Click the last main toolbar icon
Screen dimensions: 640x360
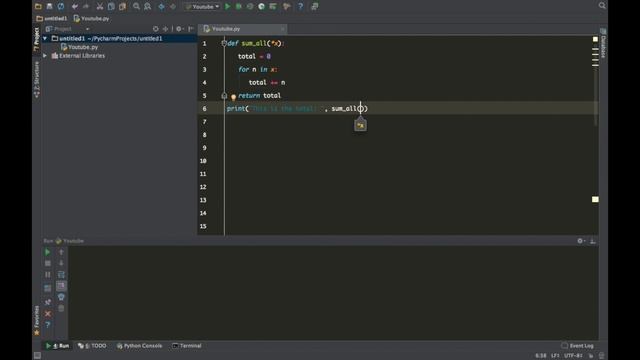[x=315, y=6]
